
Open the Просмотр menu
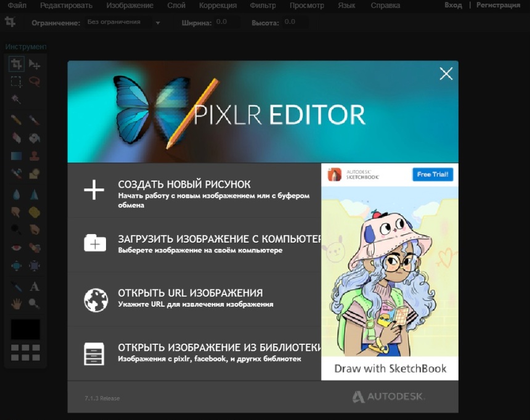pos(307,6)
